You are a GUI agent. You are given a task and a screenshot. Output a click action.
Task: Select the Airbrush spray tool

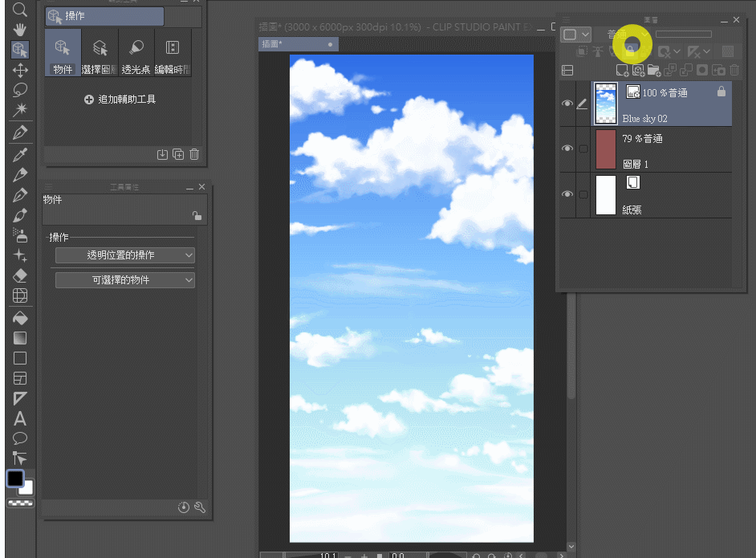pos(20,235)
